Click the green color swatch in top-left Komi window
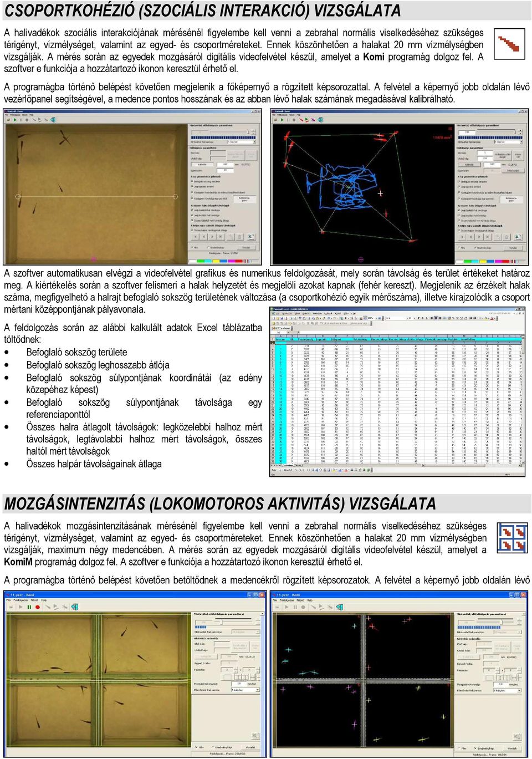The width and height of the screenshot is (532, 759). pos(201,261)
